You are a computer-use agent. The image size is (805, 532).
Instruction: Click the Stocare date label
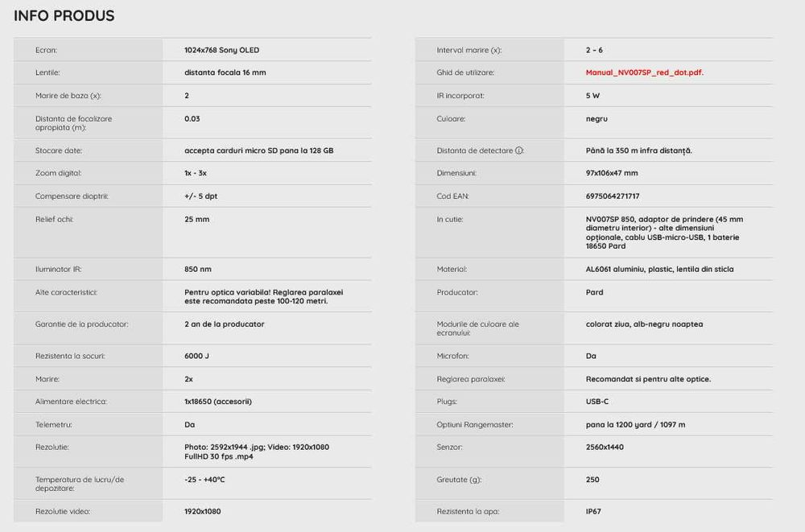tap(59, 151)
